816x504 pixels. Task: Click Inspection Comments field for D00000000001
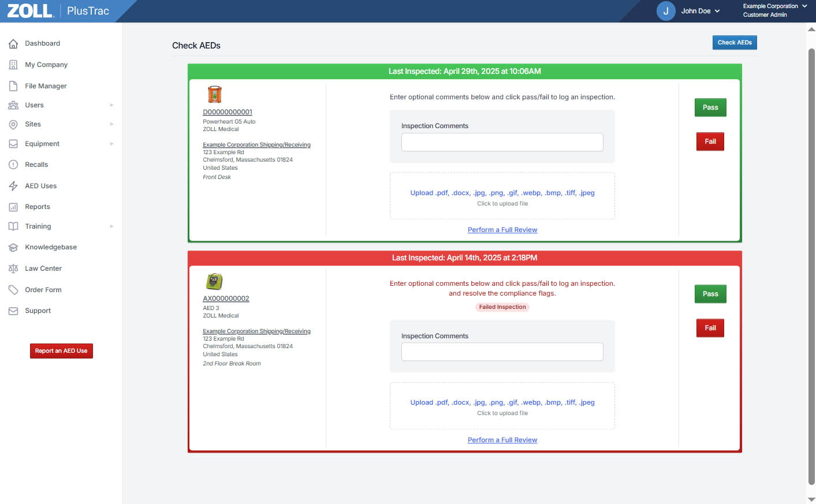pyautogui.click(x=502, y=142)
